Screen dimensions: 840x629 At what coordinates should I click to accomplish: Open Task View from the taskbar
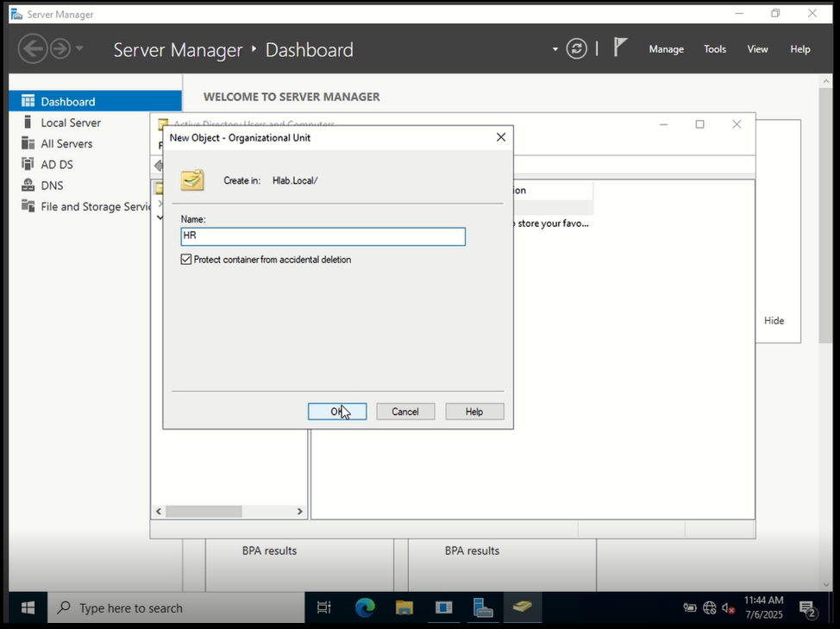coord(324,607)
